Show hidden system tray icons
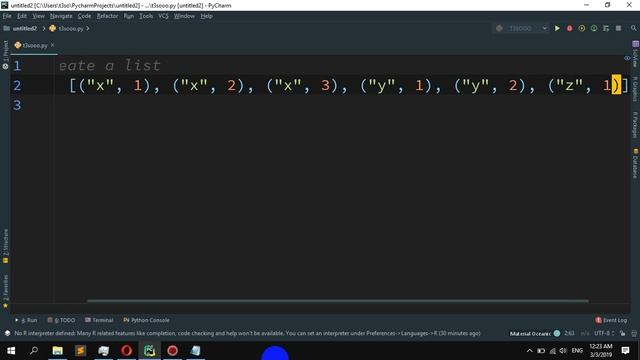 coord(529,351)
